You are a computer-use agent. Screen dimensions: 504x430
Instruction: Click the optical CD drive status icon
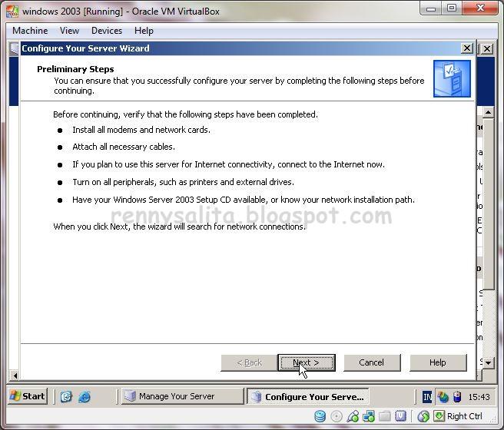click(337, 416)
